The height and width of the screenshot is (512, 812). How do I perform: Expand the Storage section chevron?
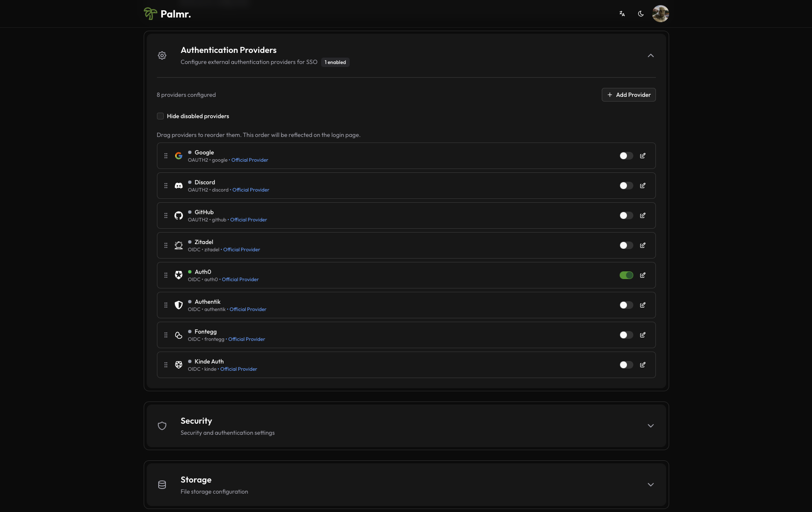click(651, 485)
